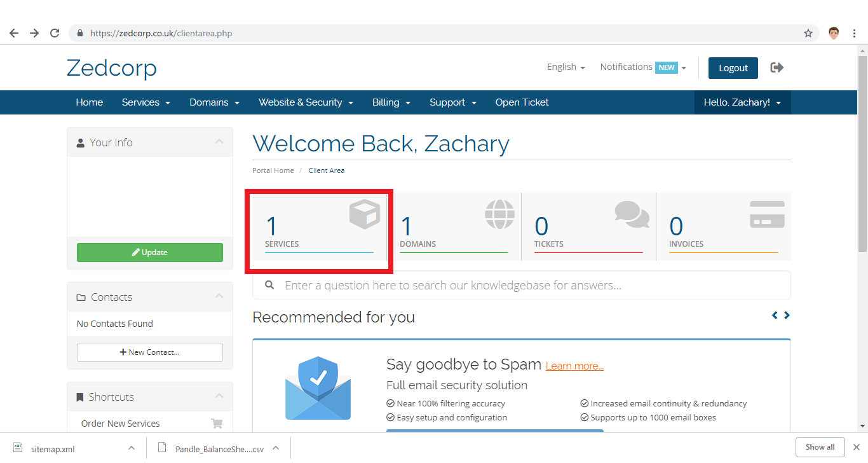
Task: Go forward using the browser forward arrow
Action: click(x=34, y=33)
